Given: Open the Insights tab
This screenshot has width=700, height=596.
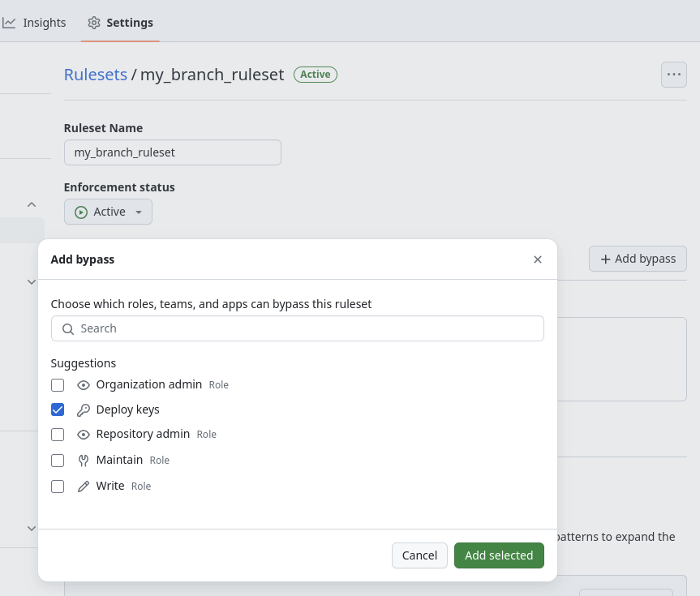Looking at the screenshot, I should (x=34, y=23).
